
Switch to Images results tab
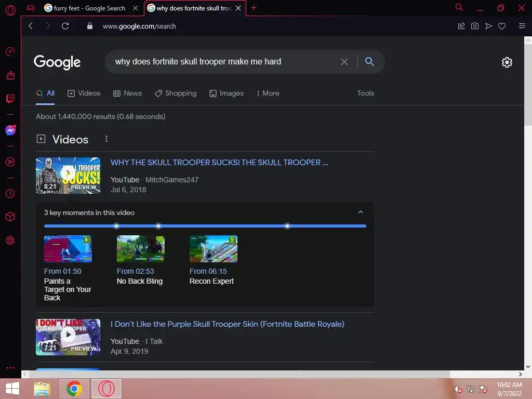click(227, 93)
